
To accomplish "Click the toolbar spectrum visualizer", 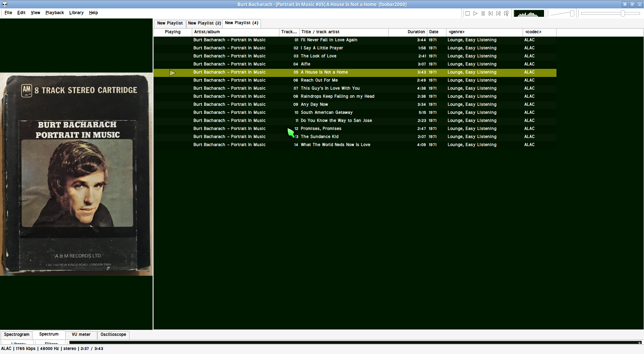I will click(529, 13).
